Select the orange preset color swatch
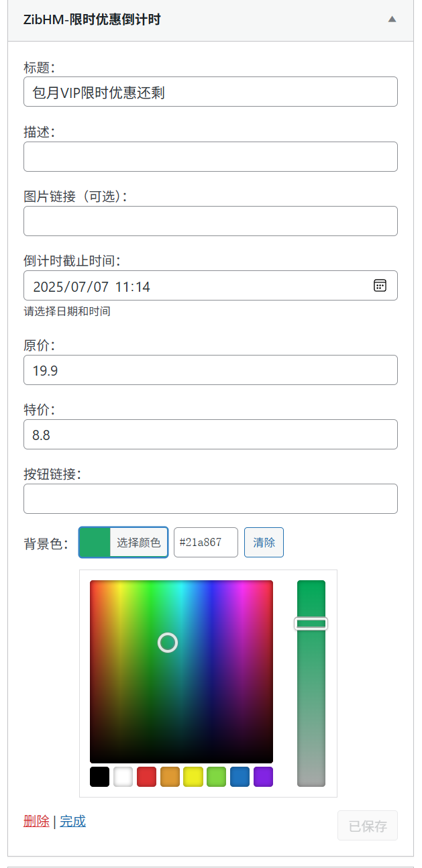 click(x=169, y=776)
